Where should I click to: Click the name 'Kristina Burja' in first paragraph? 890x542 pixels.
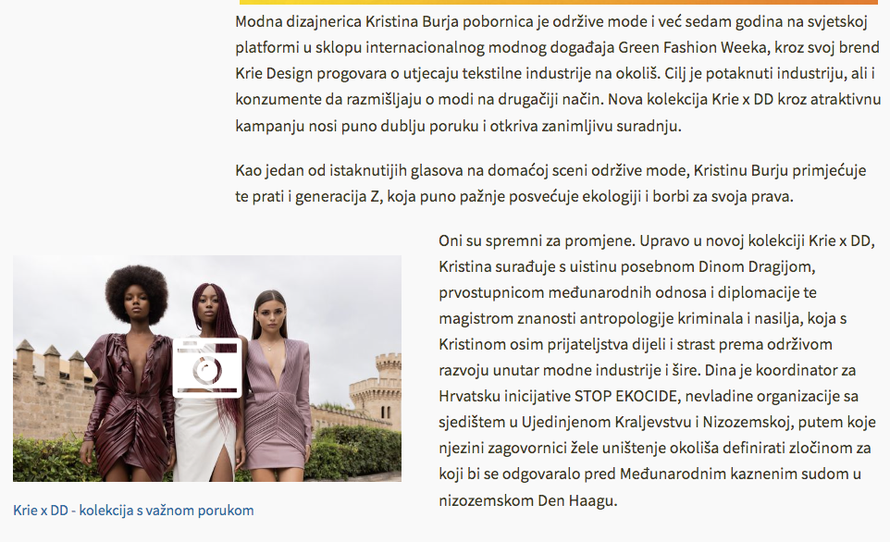[x=412, y=22]
